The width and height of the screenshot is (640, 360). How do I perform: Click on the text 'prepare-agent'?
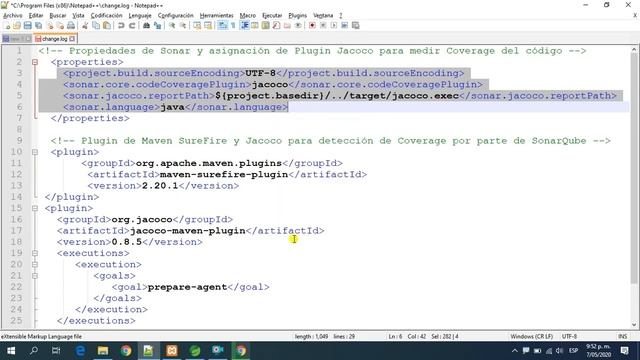[187, 287]
